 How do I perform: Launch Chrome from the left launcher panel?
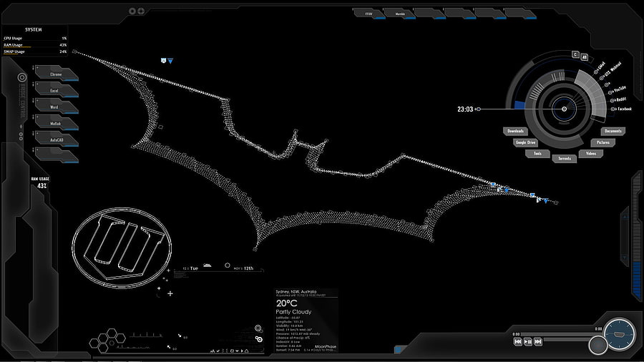[57, 74]
